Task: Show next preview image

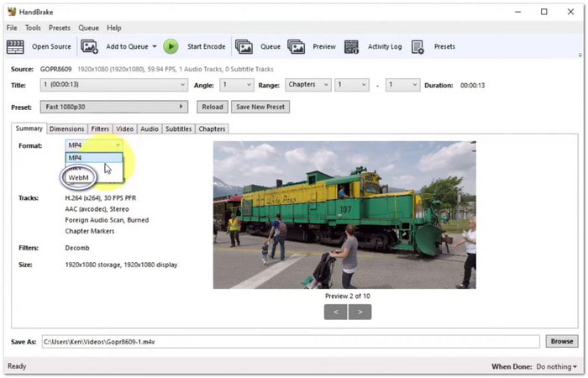Action: 360,312
